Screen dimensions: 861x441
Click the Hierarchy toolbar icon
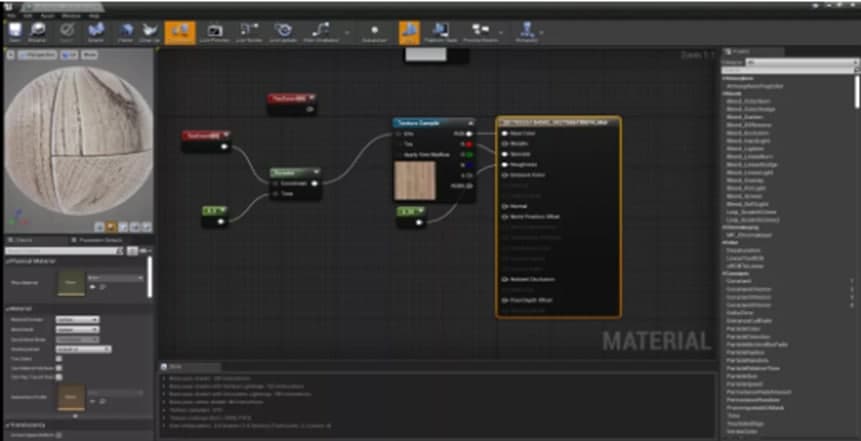tap(527, 32)
